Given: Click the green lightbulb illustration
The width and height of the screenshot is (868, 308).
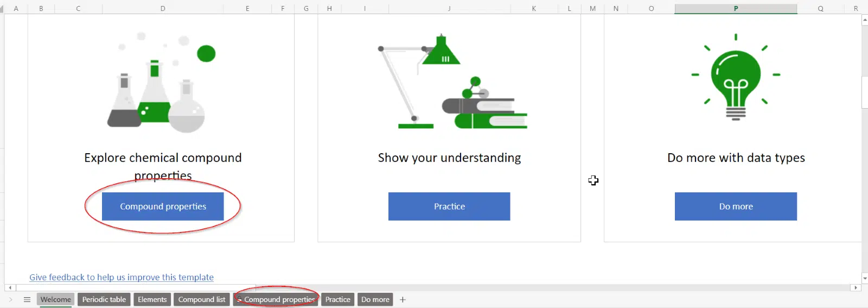Looking at the screenshot, I should click(736, 77).
